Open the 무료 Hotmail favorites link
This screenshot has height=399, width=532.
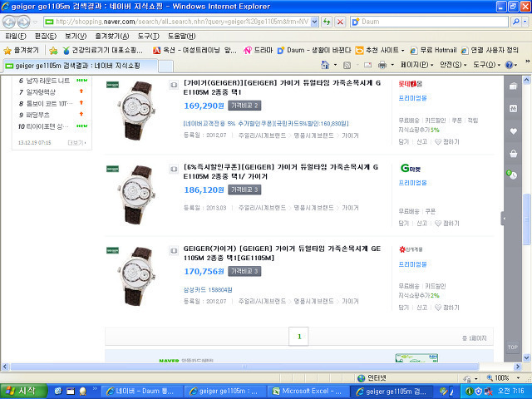pyautogui.click(x=434, y=51)
